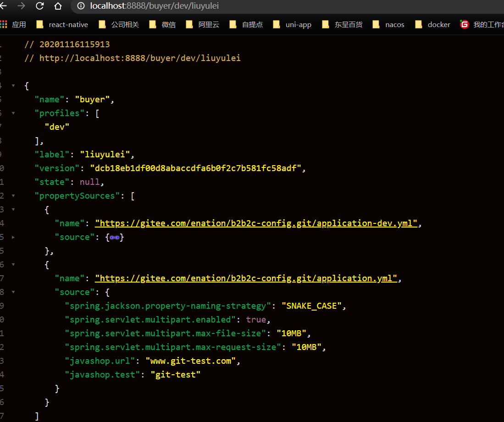Click the "state" key
Viewport: 504px width, 422px height.
coord(52,182)
